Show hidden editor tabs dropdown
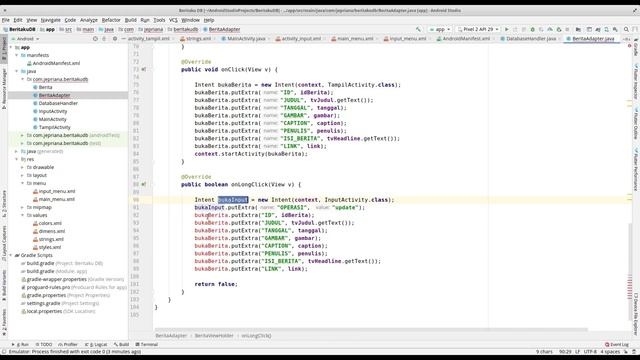 626,39
